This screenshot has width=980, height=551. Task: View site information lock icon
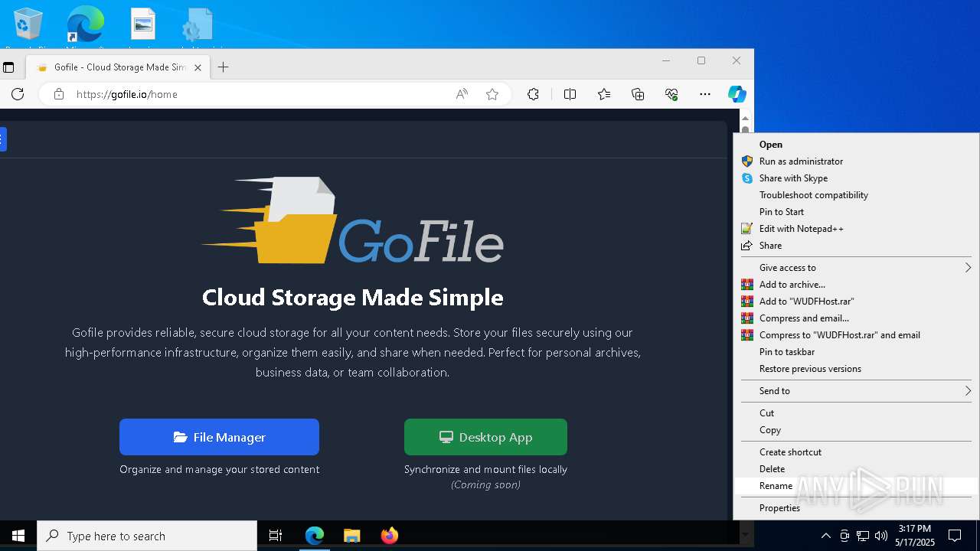(58, 94)
